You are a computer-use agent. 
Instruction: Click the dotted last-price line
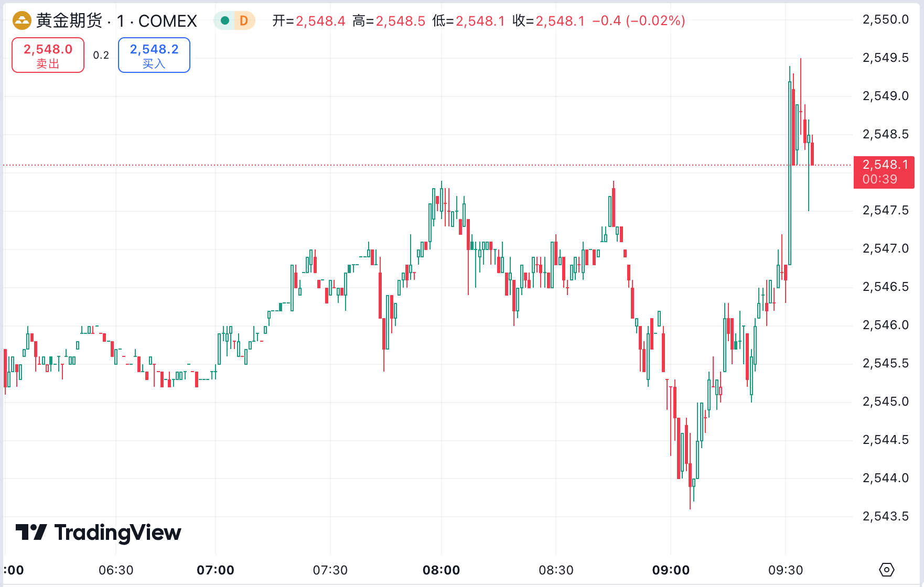tap(420, 165)
